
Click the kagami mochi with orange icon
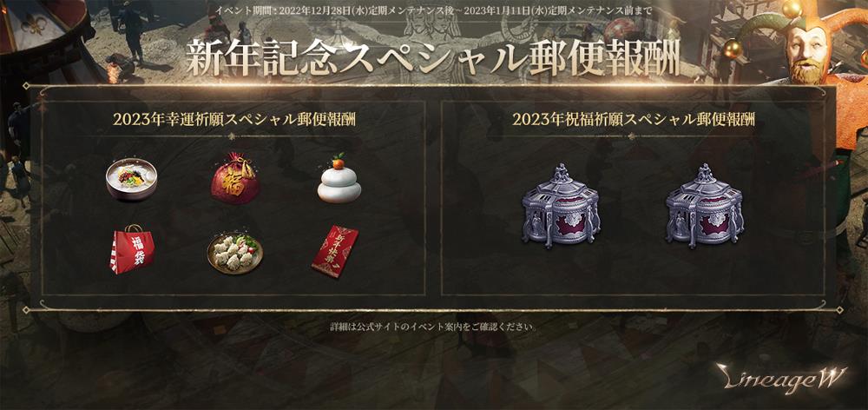(x=339, y=178)
